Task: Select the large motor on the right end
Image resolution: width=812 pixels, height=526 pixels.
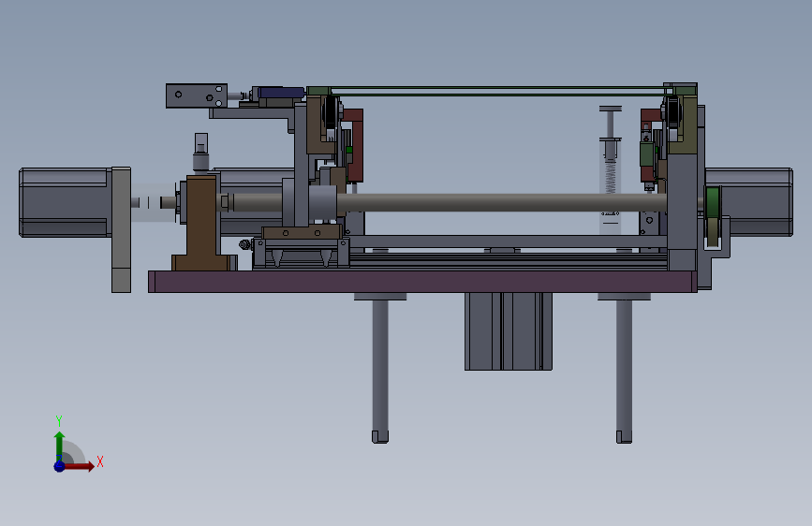Action: (749, 202)
